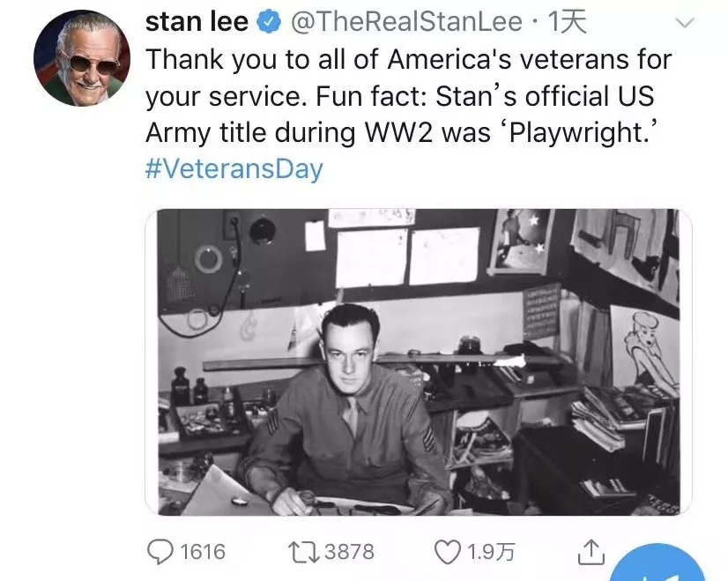Tap the tweet text thanking America's veterans
Screen dimensions: 728x581
[408, 60]
